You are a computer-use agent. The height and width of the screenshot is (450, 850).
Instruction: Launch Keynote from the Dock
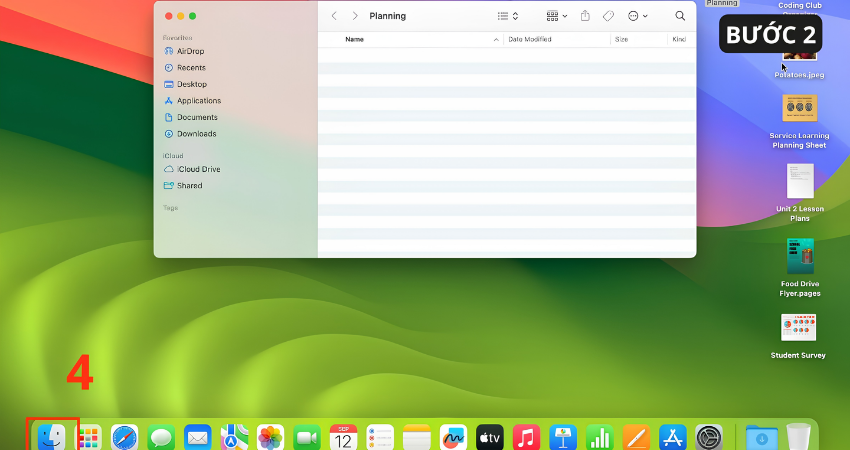point(563,437)
